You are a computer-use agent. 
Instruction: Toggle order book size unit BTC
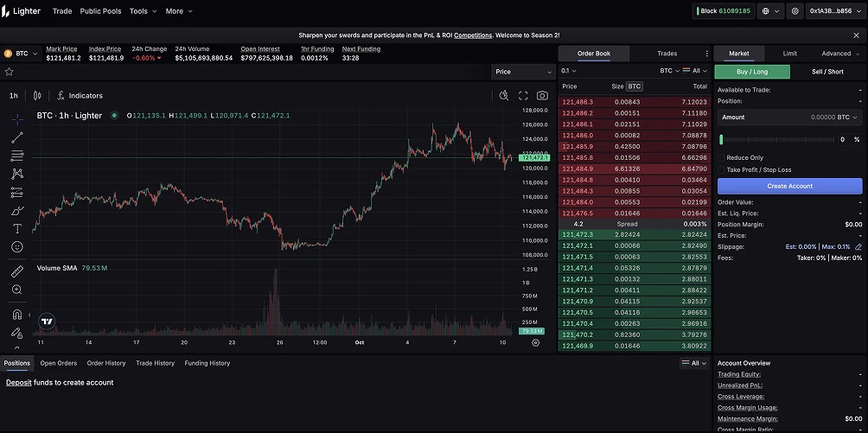(635, 86)
